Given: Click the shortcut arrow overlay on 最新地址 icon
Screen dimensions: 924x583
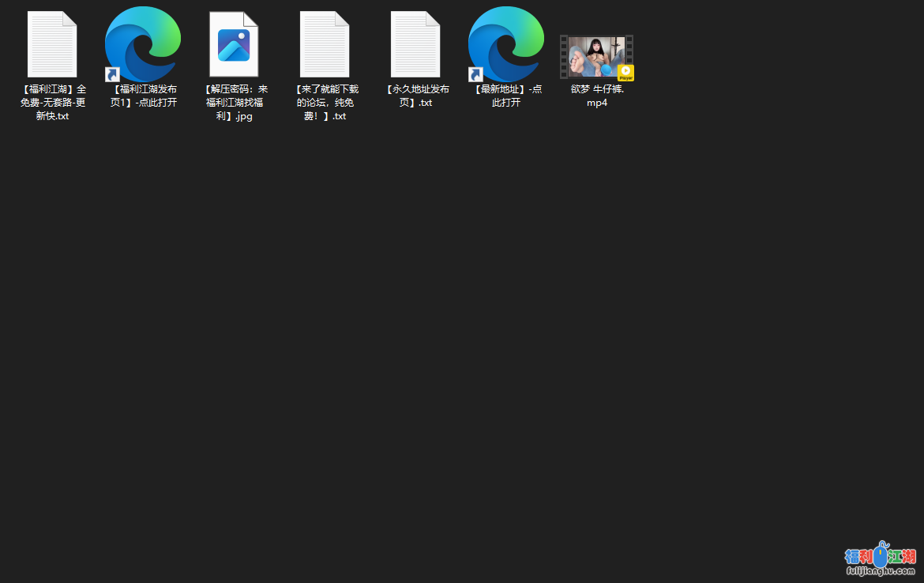Looking at the screenshot, I should pos(476,74).
